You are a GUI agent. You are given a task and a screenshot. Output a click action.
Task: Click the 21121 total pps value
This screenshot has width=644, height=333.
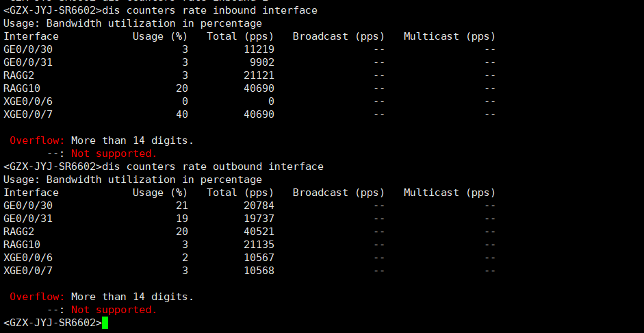tap(259, 75)
